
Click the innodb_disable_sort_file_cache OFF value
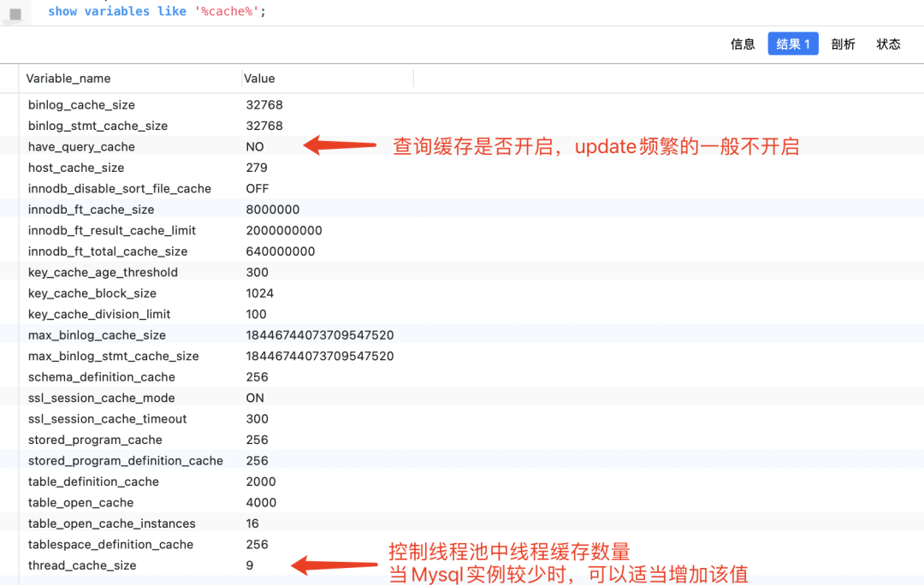(x=258, y=189)
